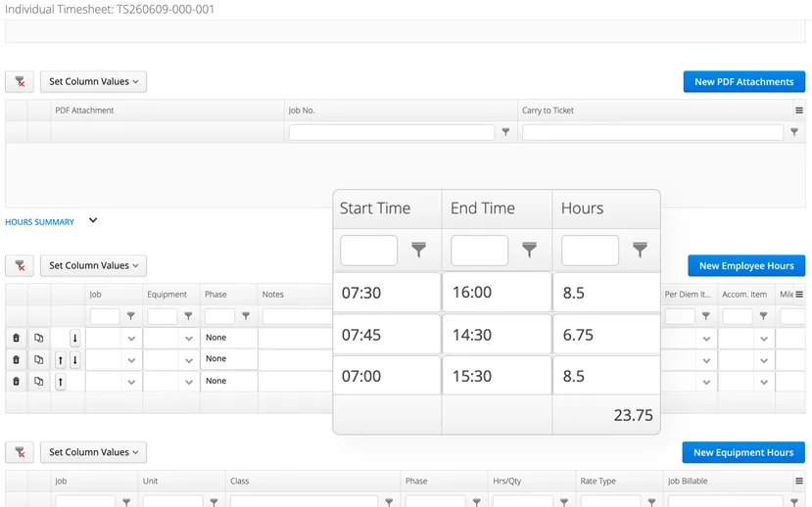Viewport: 812px width, 507px height.
Task: Select the 6.75 hours cell
Action: [x=607, y=334]
